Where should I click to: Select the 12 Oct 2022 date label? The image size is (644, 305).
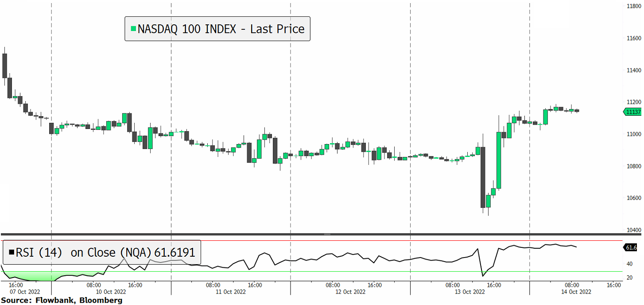(350, 292)
